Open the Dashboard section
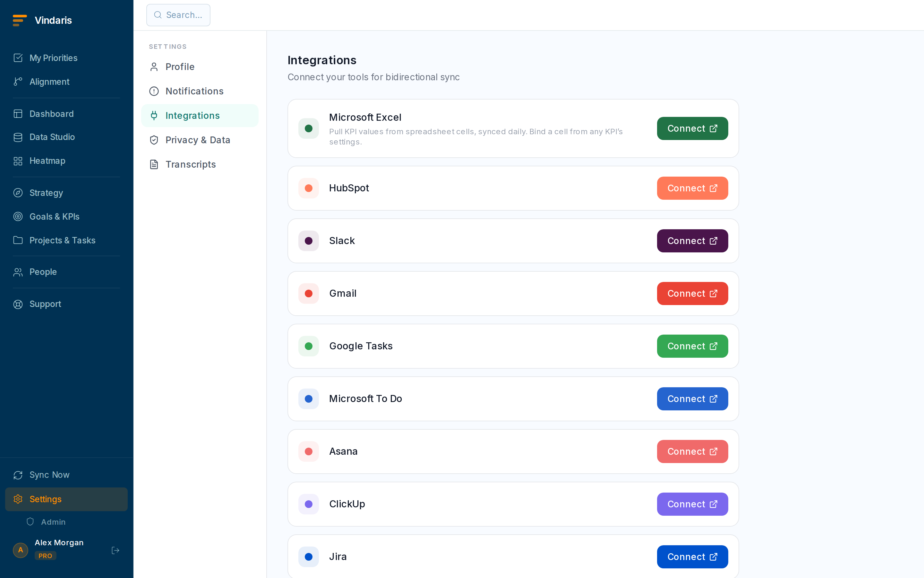This screenshot has width=924, height=578. click(66, 114)
